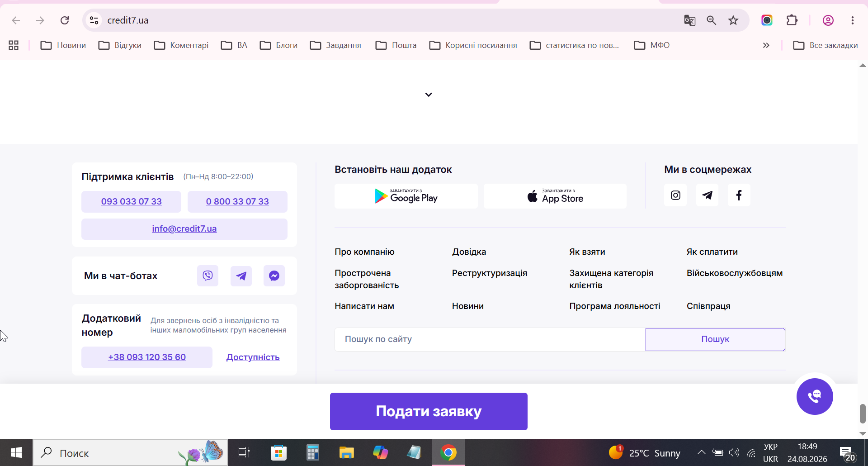Open the Реструктуризація footer link
The image size is (868, 466).
point(490,273)
